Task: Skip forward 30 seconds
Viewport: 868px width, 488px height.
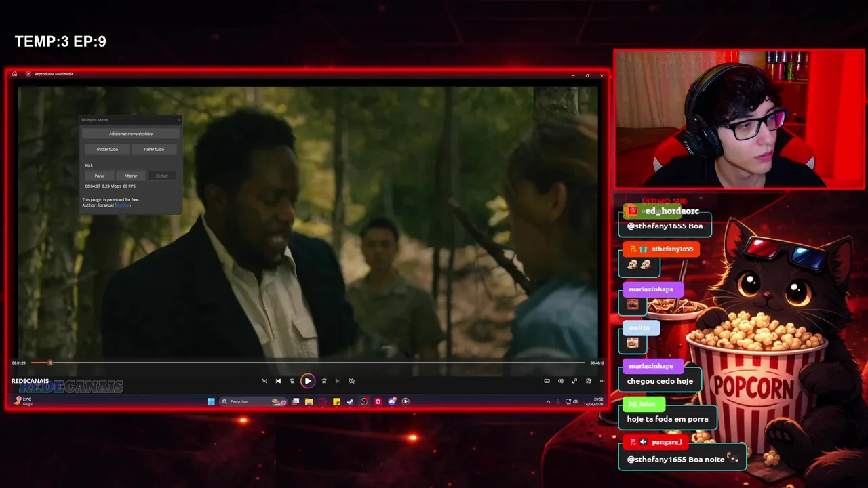Action: tap(324, 381)
